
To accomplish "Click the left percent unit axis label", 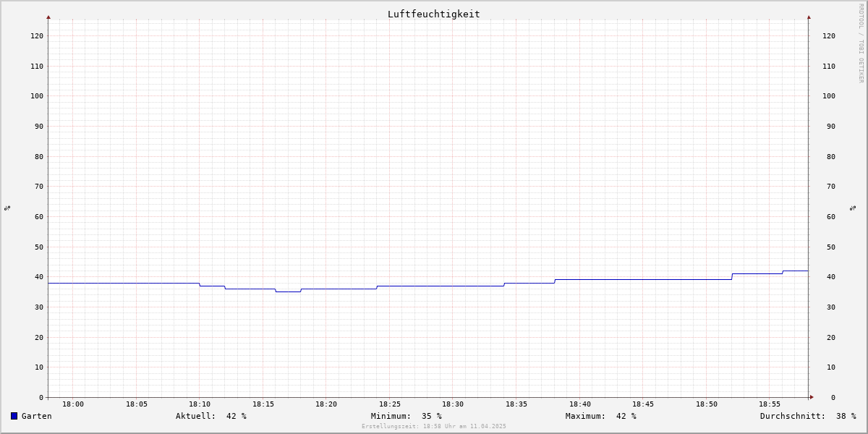I will click(x=7, y=208).
